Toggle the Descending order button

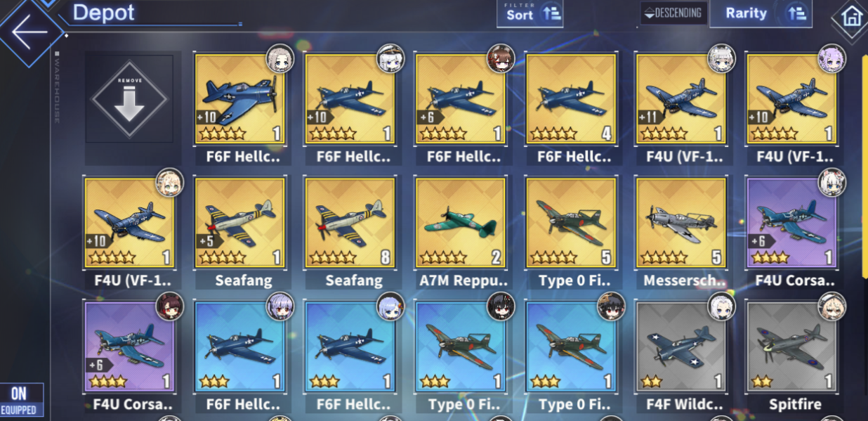[x=673, y=13]
